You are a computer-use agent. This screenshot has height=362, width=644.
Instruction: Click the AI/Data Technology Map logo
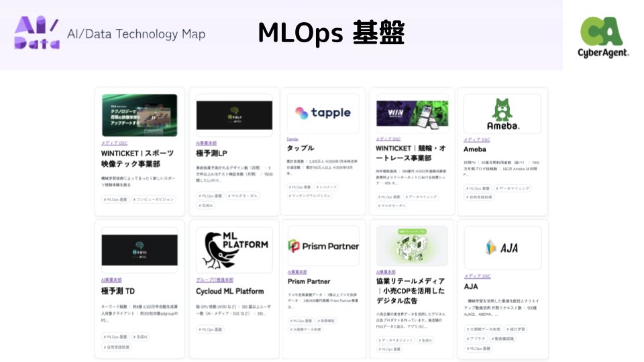click(x=109, y=33)
